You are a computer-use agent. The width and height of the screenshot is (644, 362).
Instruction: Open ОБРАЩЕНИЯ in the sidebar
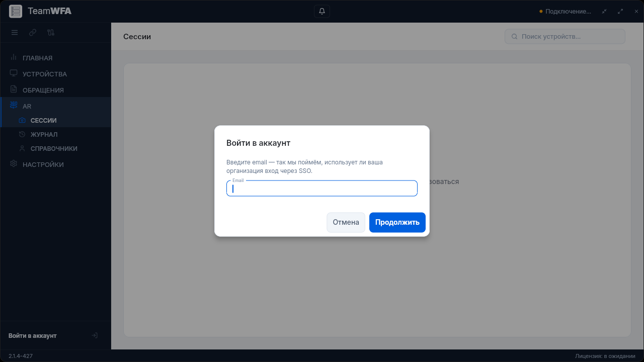point(55,90)
